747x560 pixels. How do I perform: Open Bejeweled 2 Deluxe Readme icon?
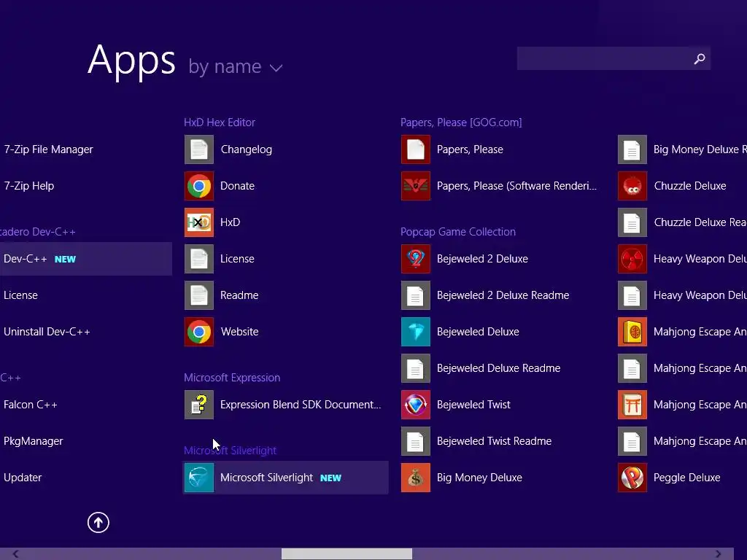[x=415, y=295]
